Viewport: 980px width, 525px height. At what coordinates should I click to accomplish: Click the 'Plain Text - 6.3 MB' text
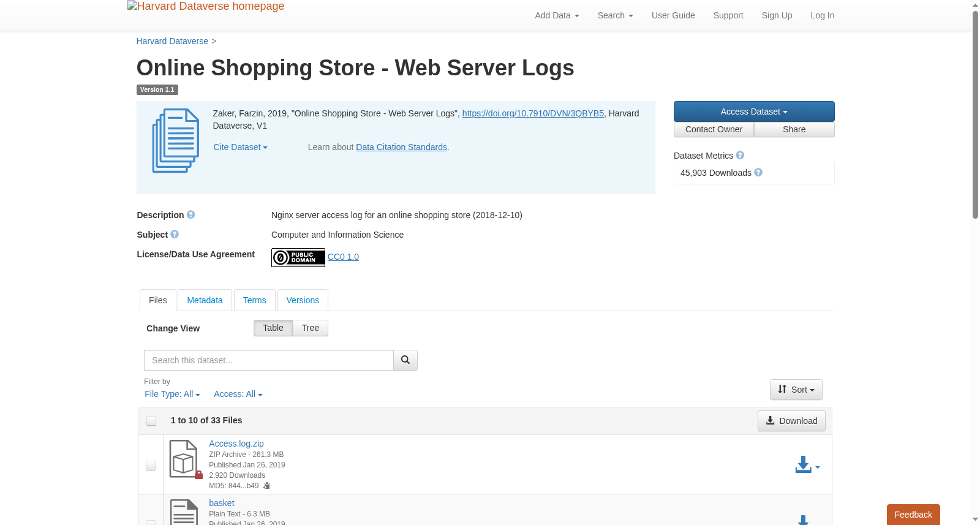[239, 514]
